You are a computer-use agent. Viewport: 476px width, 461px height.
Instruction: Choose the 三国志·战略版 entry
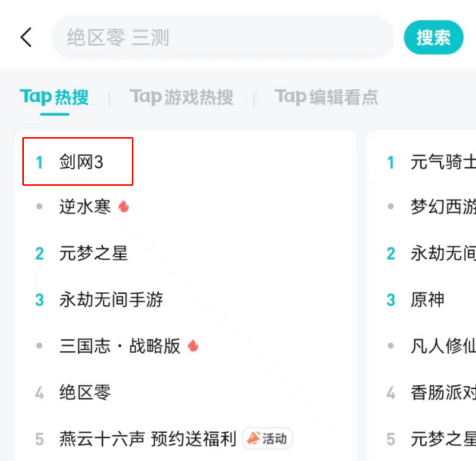(x=120, y=346)
